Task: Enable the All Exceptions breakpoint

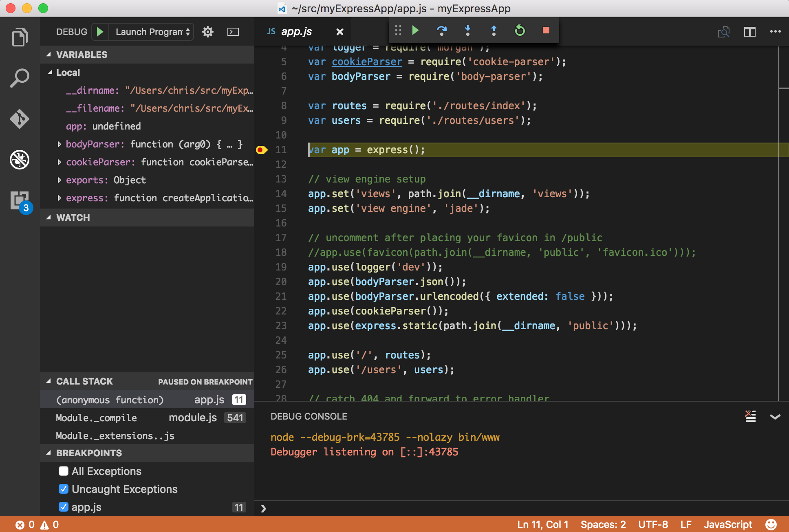Action: click(64, 471)
